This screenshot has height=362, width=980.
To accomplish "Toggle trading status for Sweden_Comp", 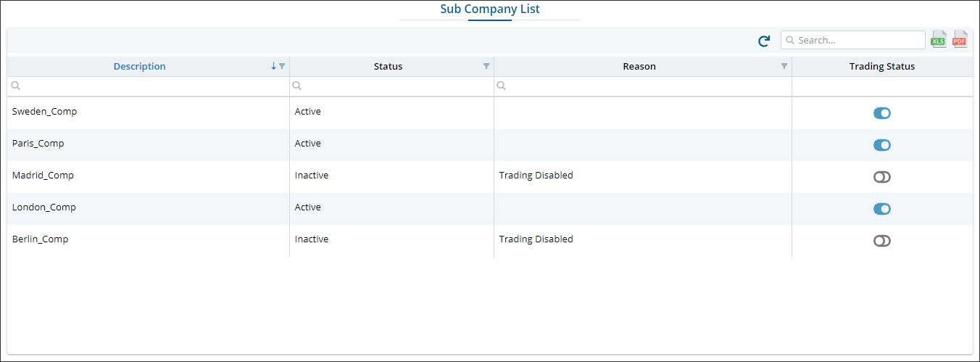I will [881, 113].
